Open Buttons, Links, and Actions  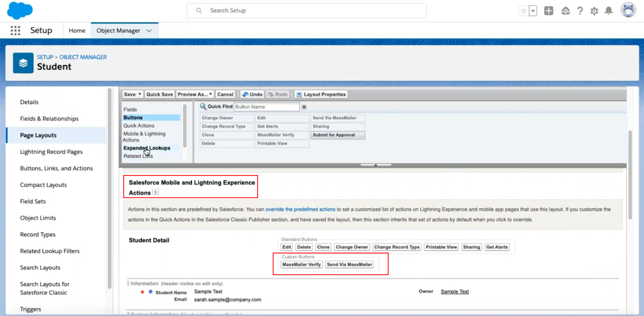coord(57,168)
